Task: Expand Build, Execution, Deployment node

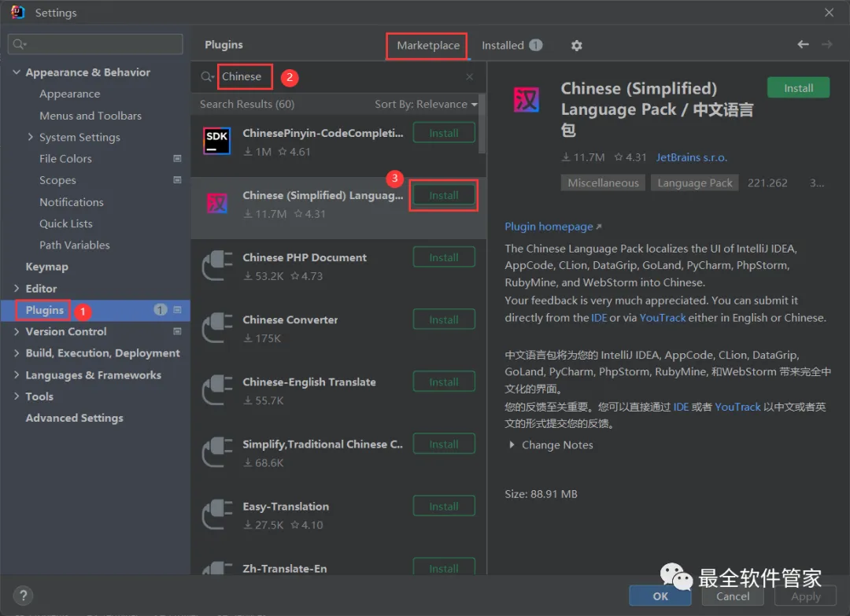Action: click(x=17, y=352)
